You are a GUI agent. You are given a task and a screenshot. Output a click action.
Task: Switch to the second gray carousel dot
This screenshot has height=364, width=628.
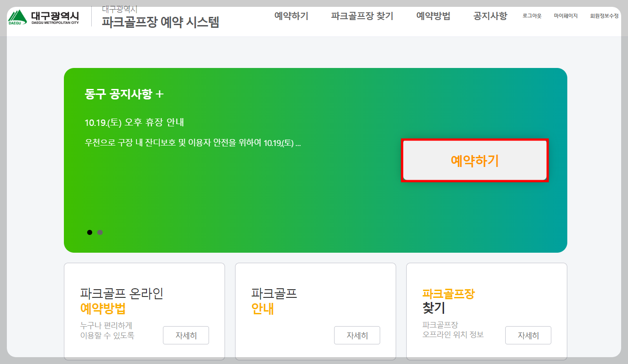100,233
